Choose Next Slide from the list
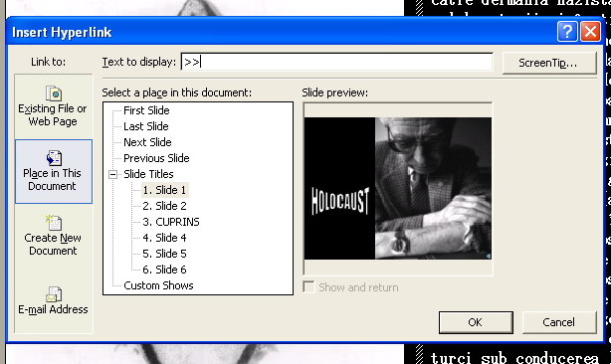Image resolution: width=611 pixels, height=364 pixels. 147,142
